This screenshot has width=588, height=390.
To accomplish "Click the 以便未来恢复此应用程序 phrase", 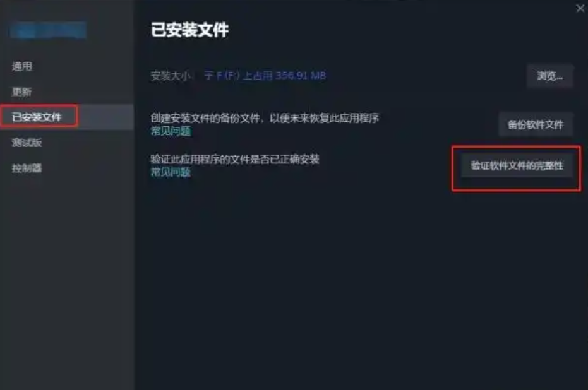I will point(325,119).
